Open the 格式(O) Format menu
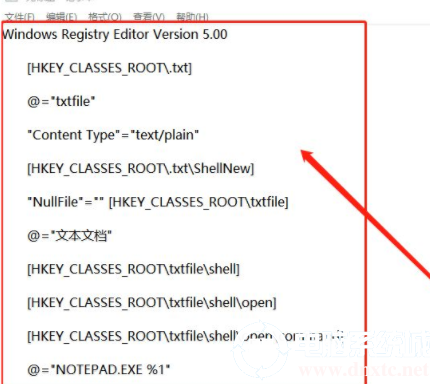Image resolution: width=430 pixels, height=384 pixels. (105, 17)
